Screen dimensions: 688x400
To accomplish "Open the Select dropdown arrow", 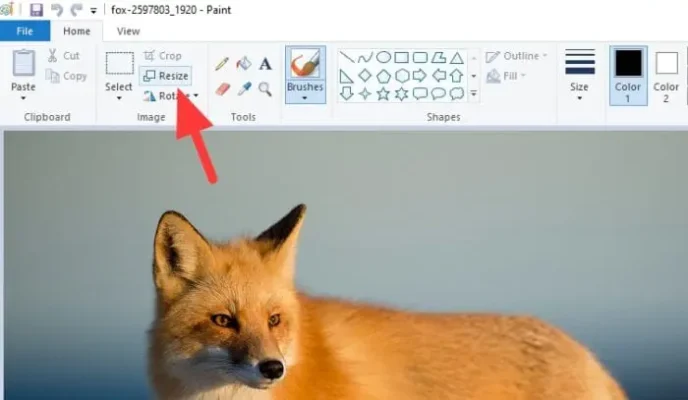I will point(119,98).
